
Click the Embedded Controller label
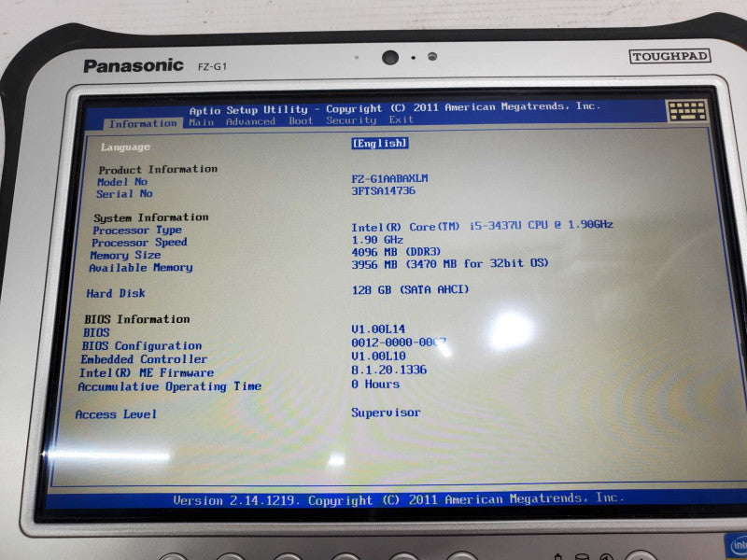click(x=144, y=359)
